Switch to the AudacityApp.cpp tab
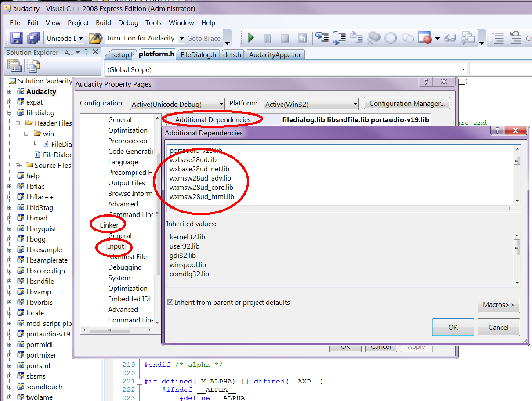The height and width of the screenshot is (401, 532). (275, 54)
